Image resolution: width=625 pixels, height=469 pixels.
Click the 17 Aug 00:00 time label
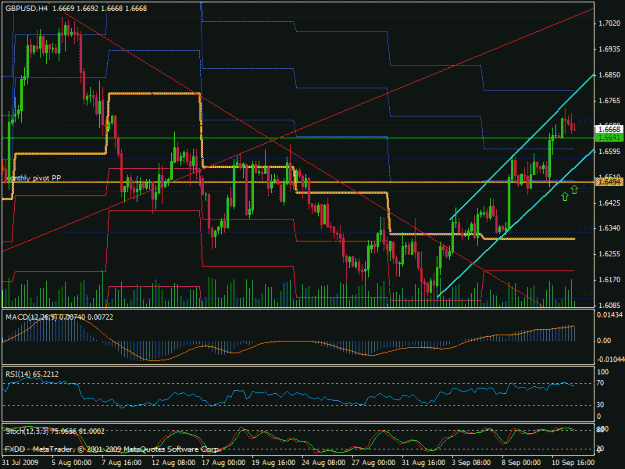click(x=223, y=462)
